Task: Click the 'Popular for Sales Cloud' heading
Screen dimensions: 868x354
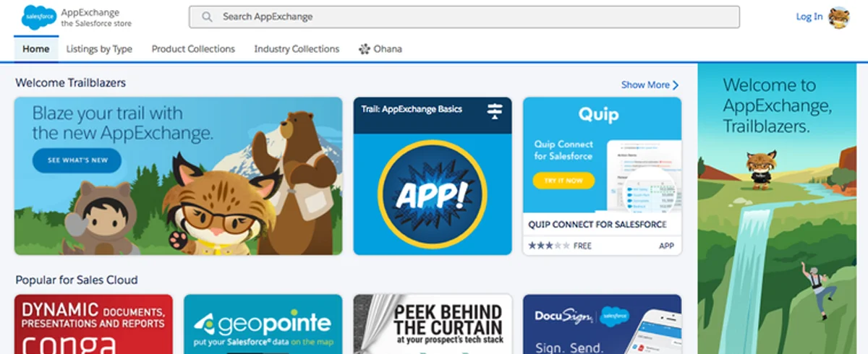Action: coord(77,280)
